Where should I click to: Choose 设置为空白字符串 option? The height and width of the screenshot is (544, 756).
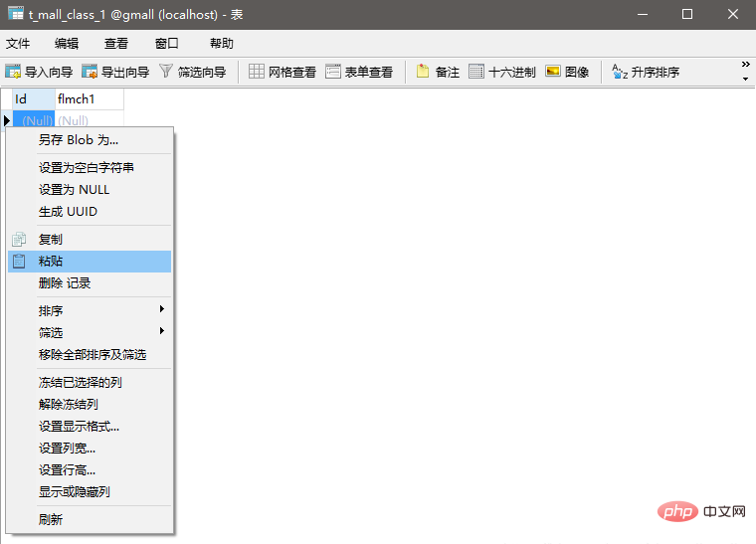(x=90, y=168)
